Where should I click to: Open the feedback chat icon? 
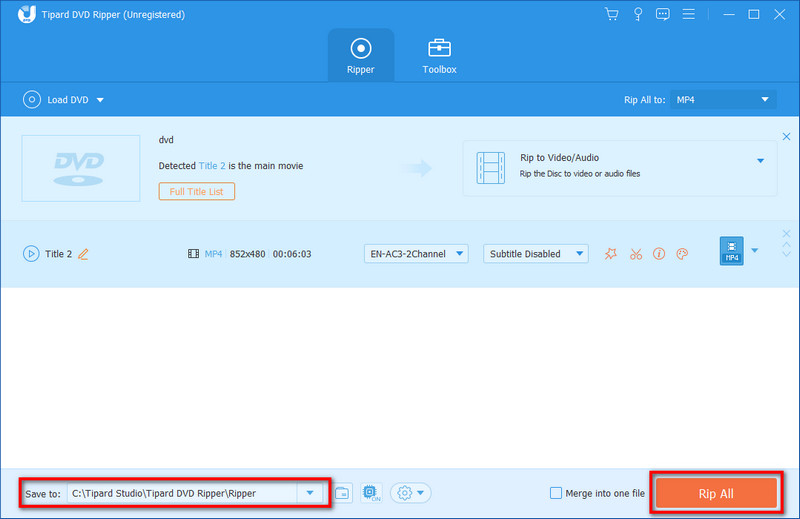(662, 14)
